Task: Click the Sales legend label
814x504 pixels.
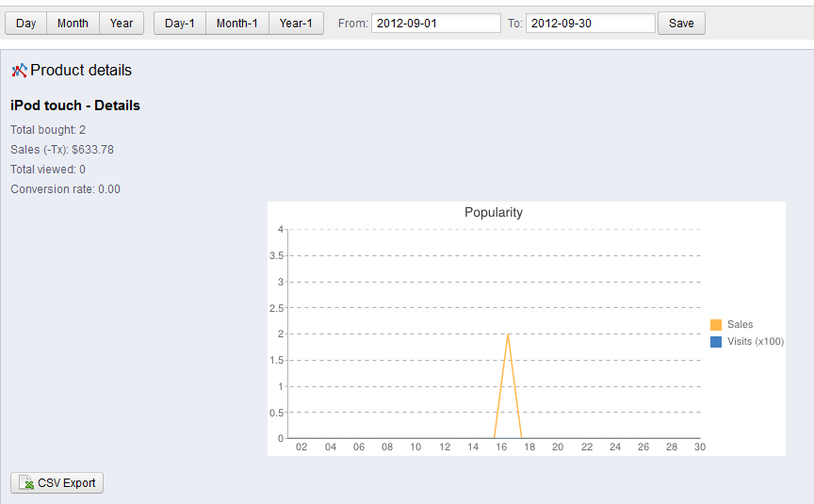Action: (x=740, y=324)
